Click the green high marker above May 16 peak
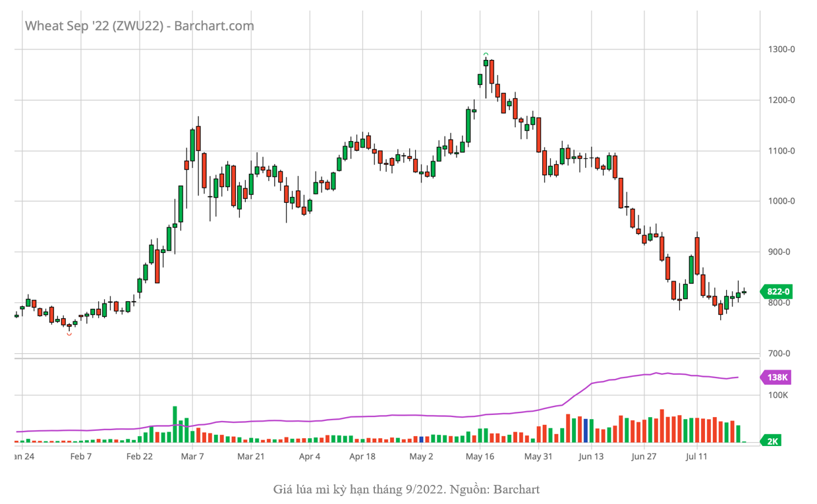The image size is (817, 504). pyautogui.click(x=486, y=55)
